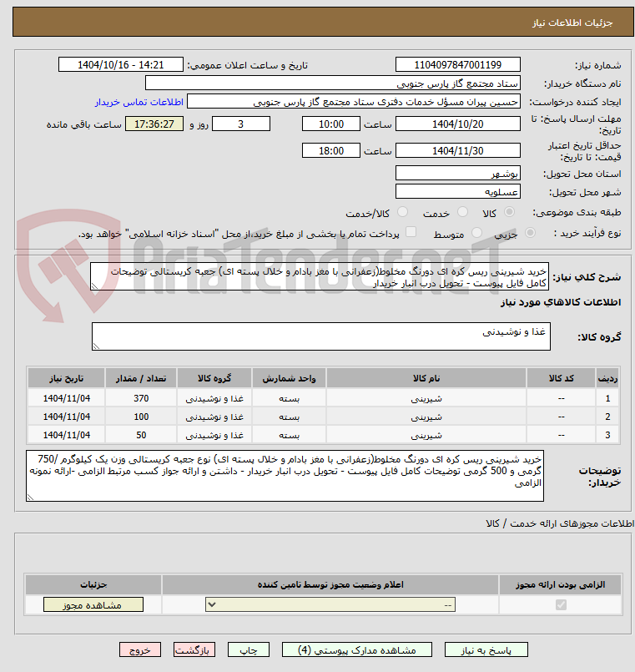Open the اعلام وضعیت مجوز dropdown
The height and width of the screenshot is (672, 635).
pos(330,604)
